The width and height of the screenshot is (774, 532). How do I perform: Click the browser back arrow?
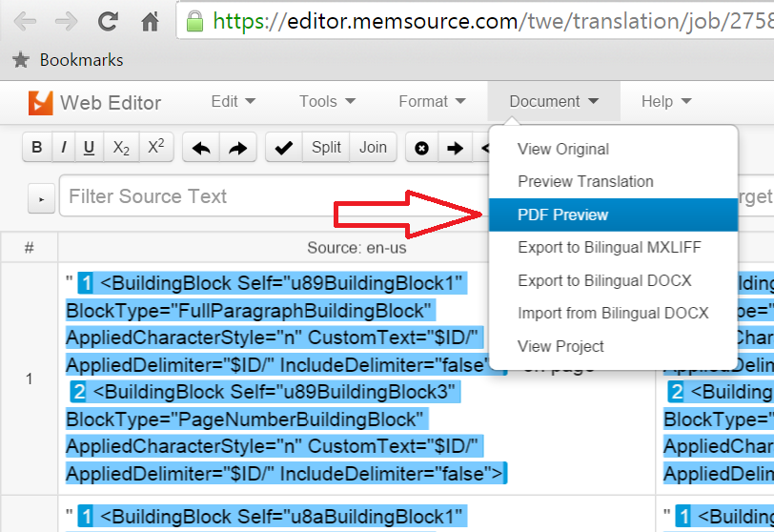click(x=25, y=21)
